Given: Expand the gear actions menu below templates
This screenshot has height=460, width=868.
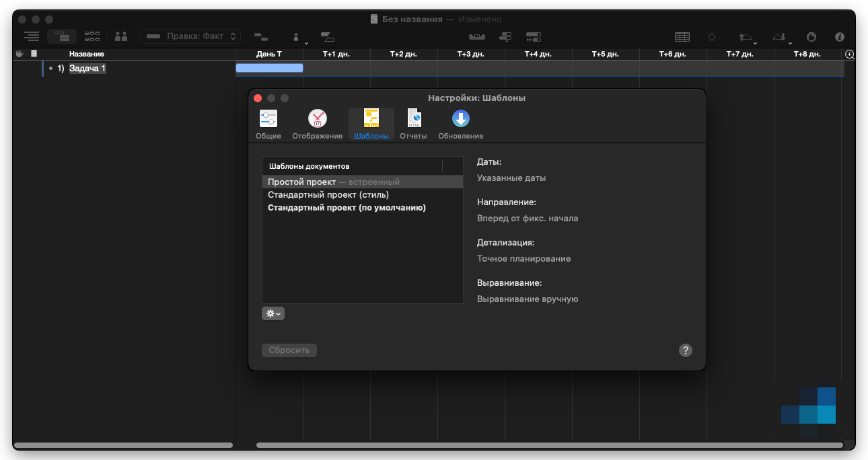Looking at the screenshot, I should coord(273,313).
